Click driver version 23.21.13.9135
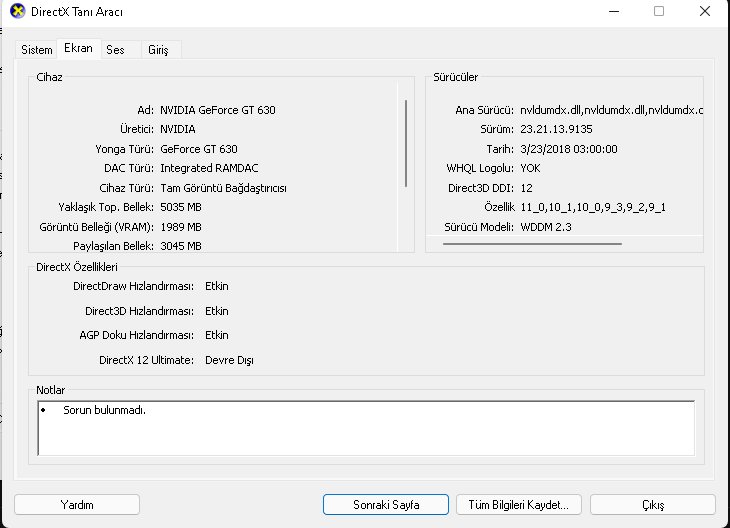 click(556, 129)
